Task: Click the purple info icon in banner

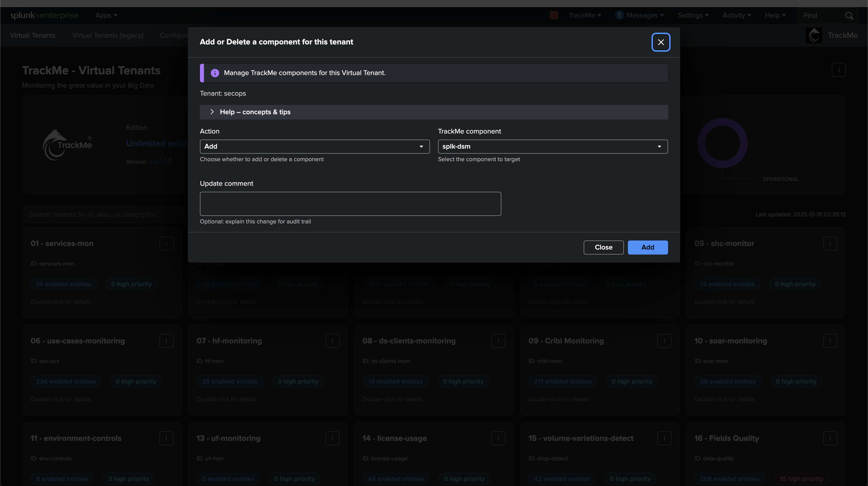Action: (215, 73)
